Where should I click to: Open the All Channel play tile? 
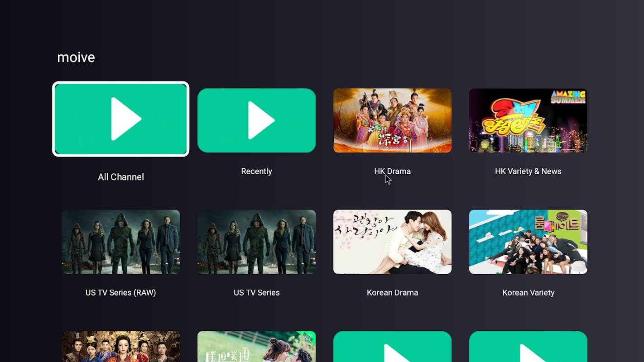[x=120, y=119]
